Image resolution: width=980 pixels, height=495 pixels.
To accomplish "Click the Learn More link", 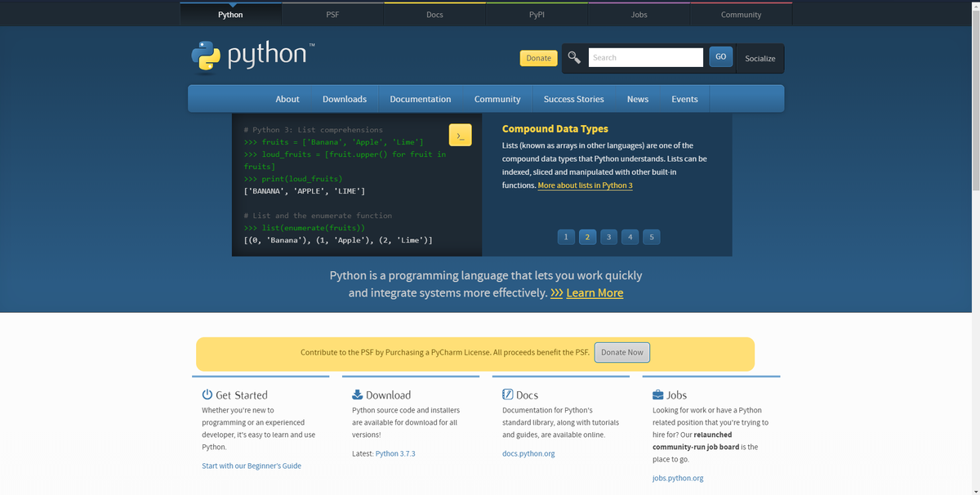I will click(595, 292).
